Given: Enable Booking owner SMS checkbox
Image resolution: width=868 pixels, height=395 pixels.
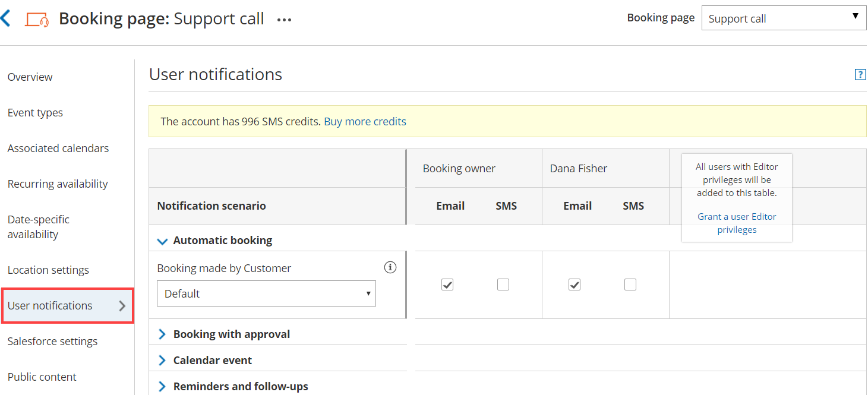Looking at the screenshot, I should pos(503,285).
